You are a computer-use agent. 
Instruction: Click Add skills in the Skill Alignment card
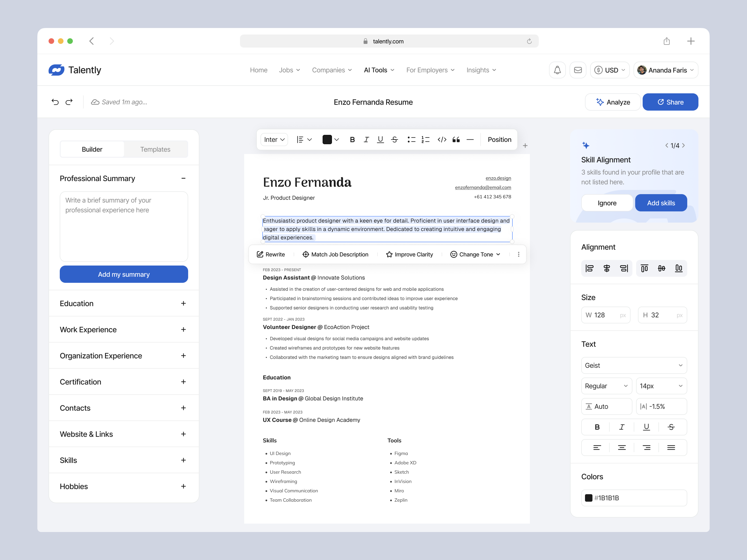(x=661, y=203)
